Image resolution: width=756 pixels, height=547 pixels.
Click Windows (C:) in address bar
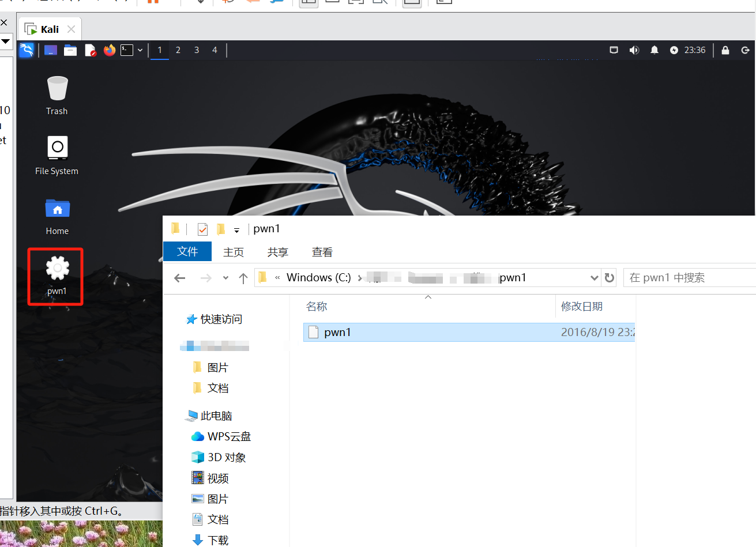pos(319,277)
